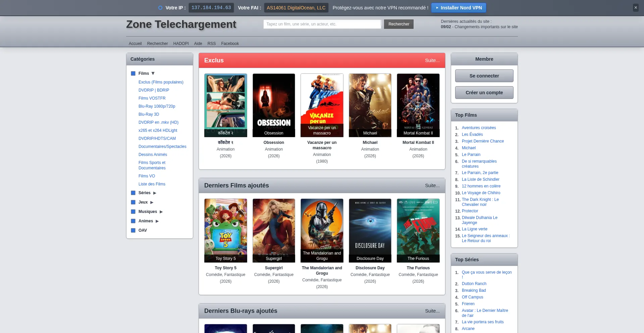Open La Ligne verte link
The width and height of the screenshot is (644, 333).
pyautogui.click(x=474, y=229)
